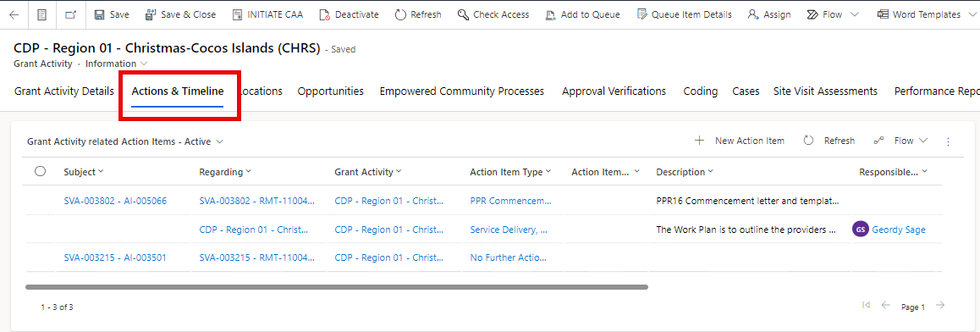The height and width of the screenshot is (332, 980).
Task: Click Save & Close
Action: coord(180,14)
